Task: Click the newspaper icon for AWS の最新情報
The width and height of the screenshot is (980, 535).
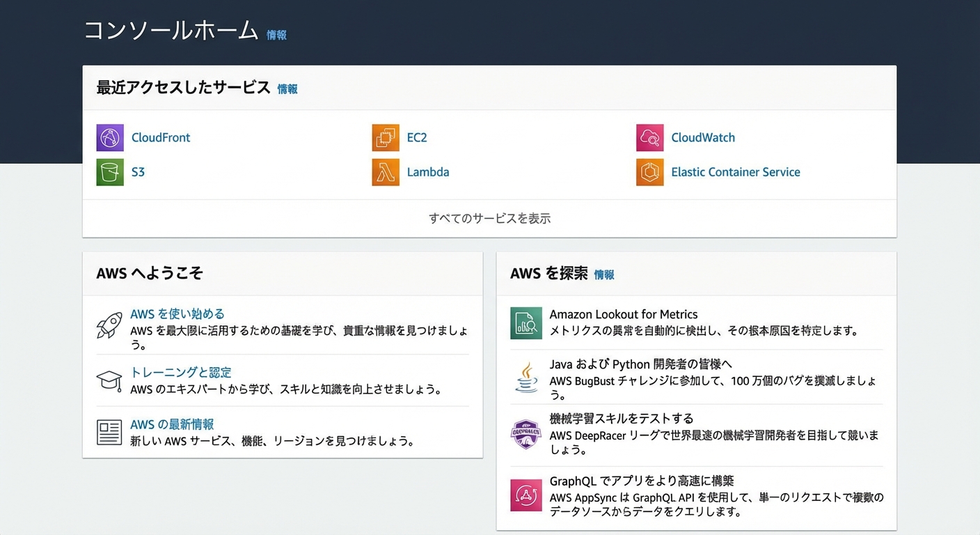Action: (109, 433)
